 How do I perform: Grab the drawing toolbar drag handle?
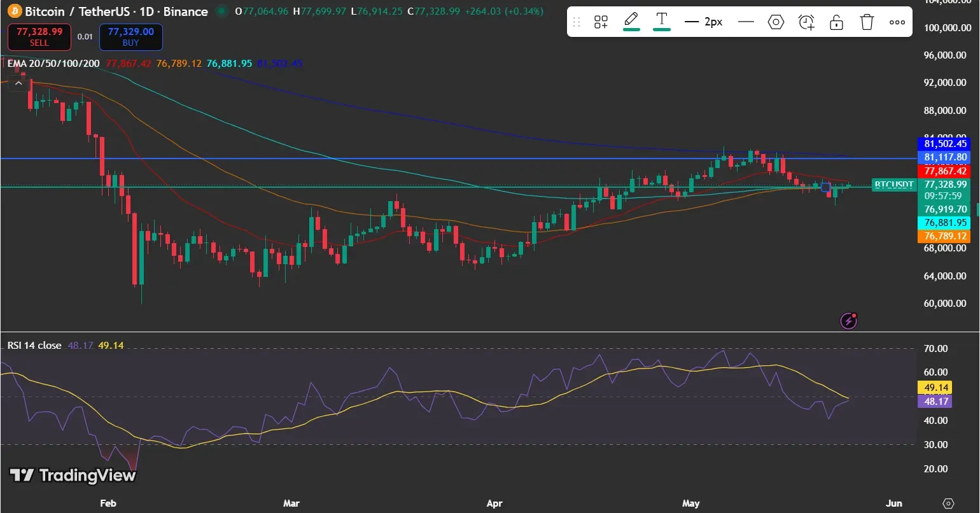pyautogui.click(x=577, y=22)
